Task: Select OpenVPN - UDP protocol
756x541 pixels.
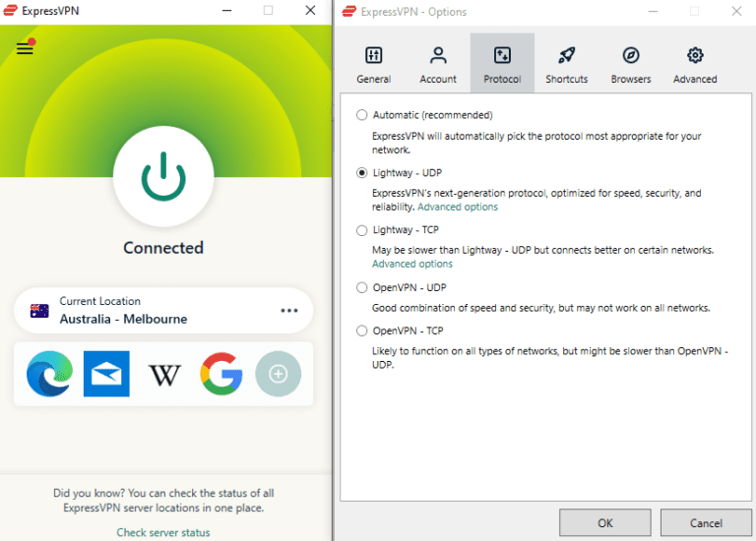Action: click(x=362, y=288)
